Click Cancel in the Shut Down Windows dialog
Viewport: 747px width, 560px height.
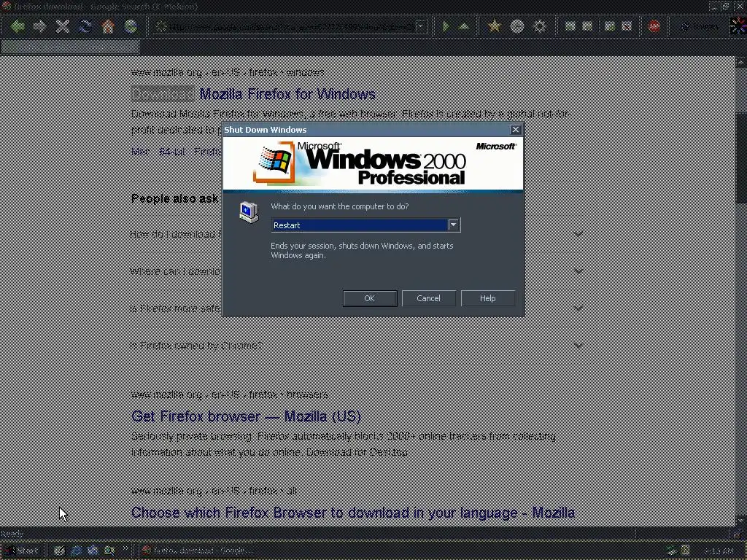pyautogui.click(x=428, y=298)
